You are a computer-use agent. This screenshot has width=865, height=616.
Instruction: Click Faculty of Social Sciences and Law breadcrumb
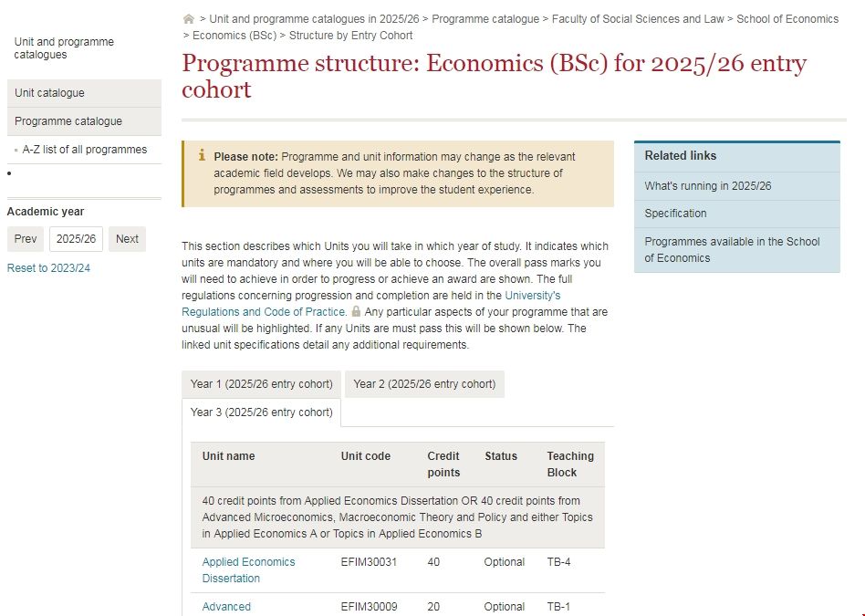coord(637,18)
